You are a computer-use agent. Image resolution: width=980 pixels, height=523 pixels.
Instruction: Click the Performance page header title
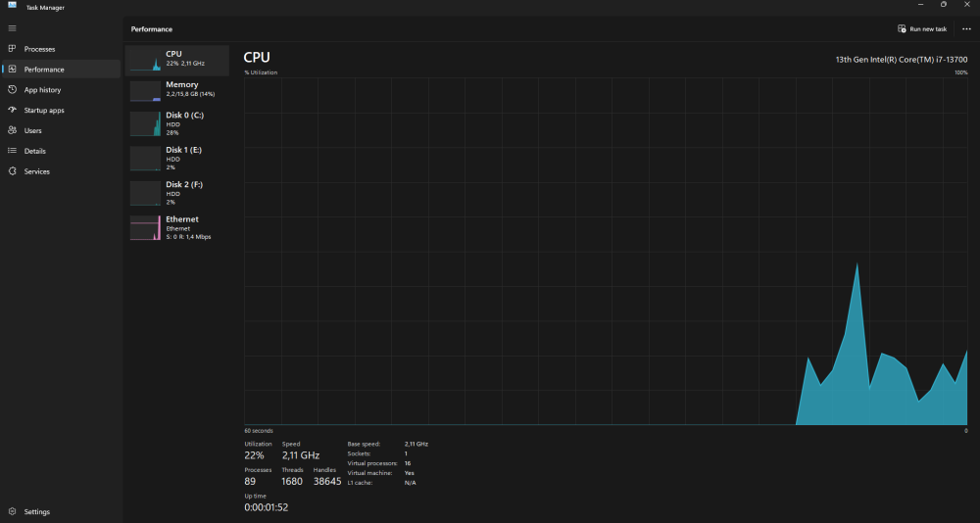pyautogui.click(x=152, y=29)
